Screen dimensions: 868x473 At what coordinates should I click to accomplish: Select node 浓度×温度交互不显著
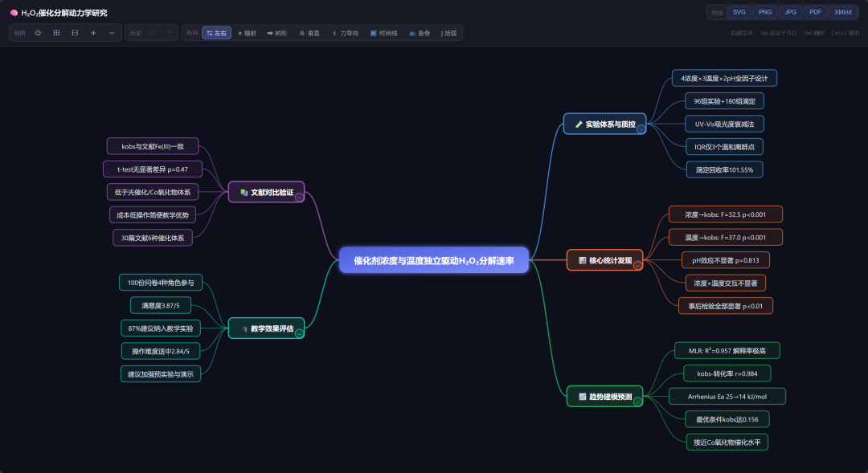coord(725,283)
